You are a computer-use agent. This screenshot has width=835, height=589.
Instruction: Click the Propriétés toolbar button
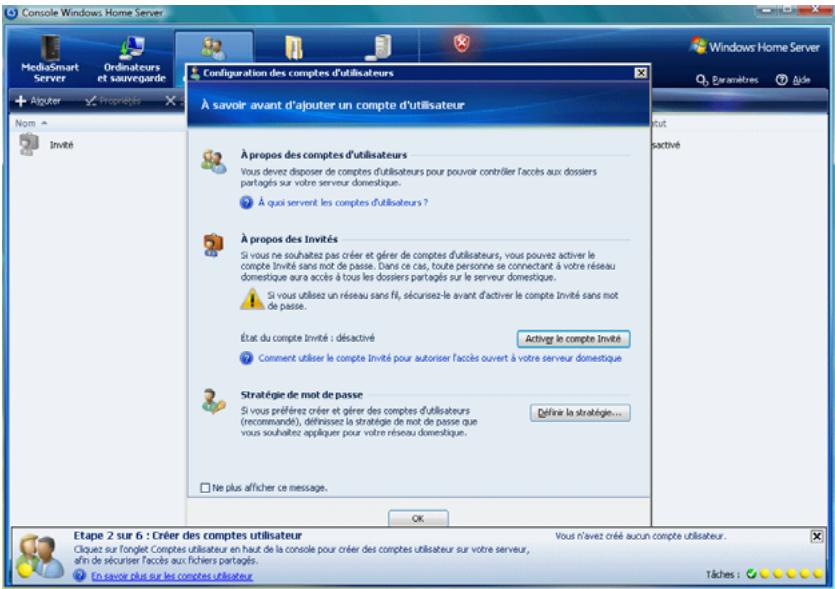click(x=113, y=101)
